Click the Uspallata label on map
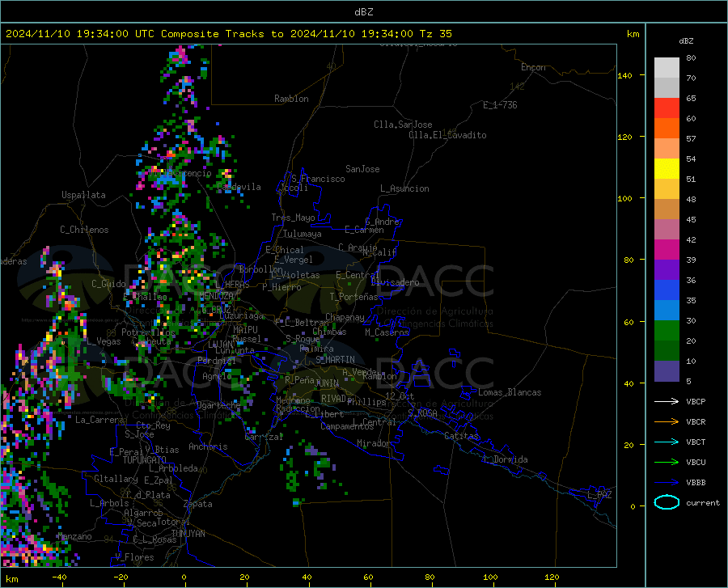The height and width of the screenshot is (588, 728). 83,195
